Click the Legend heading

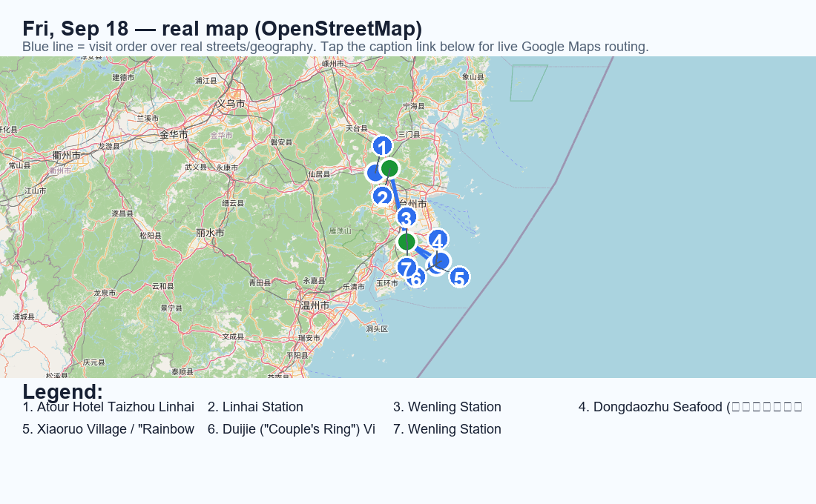point(63,391)
